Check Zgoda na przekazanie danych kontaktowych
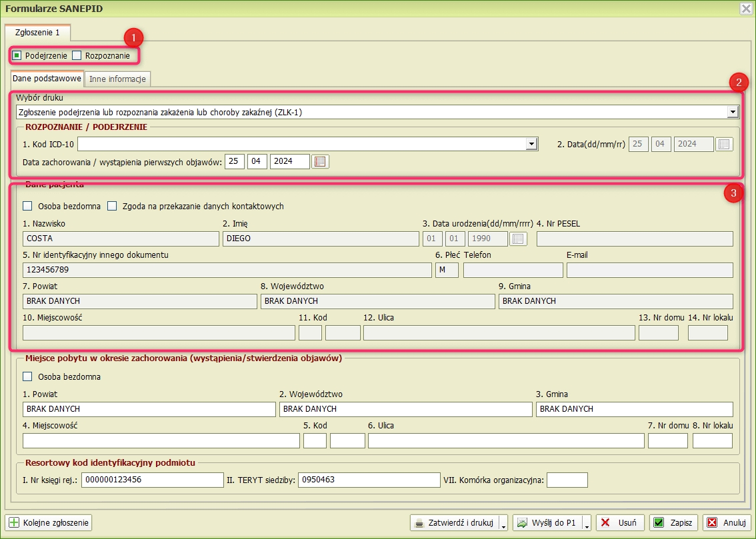The height and width of the screenshot is (539, 756). [x=112, y=206]
